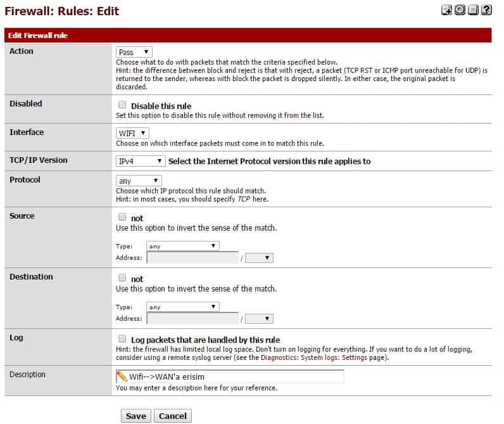504x424 pixels.
Task: Check the Destination 'not' checkbox
Action: tap(122, 278)
